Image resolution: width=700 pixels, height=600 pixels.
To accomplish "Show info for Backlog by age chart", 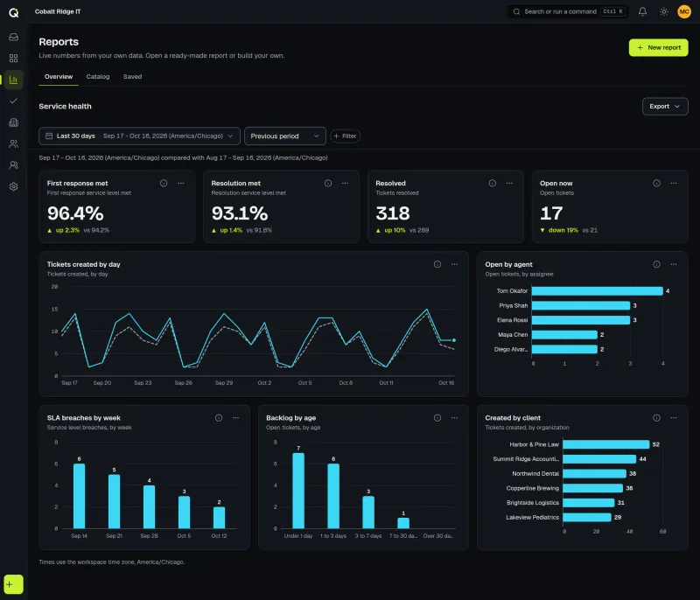I will 437,418.
